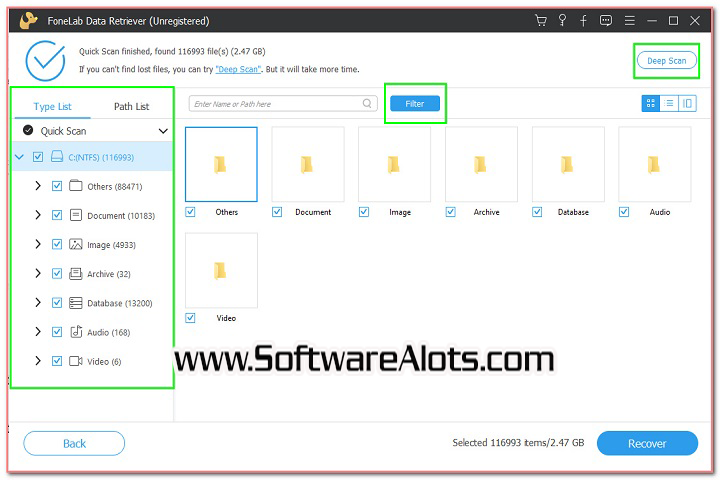Uncheck the Document folder thumbnail checkbox
Image resolution: width=720 pixels, height=480 pixels.
pos(277,212)
